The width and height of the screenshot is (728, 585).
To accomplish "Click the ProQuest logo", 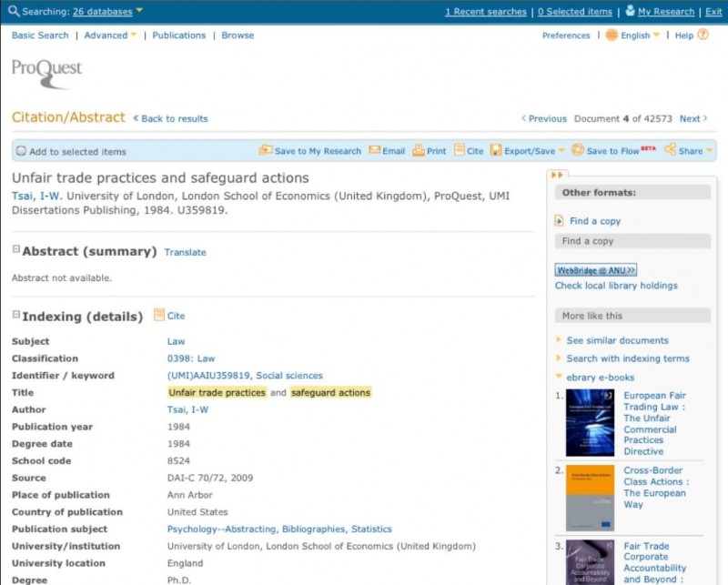I will tap(46, 74).
